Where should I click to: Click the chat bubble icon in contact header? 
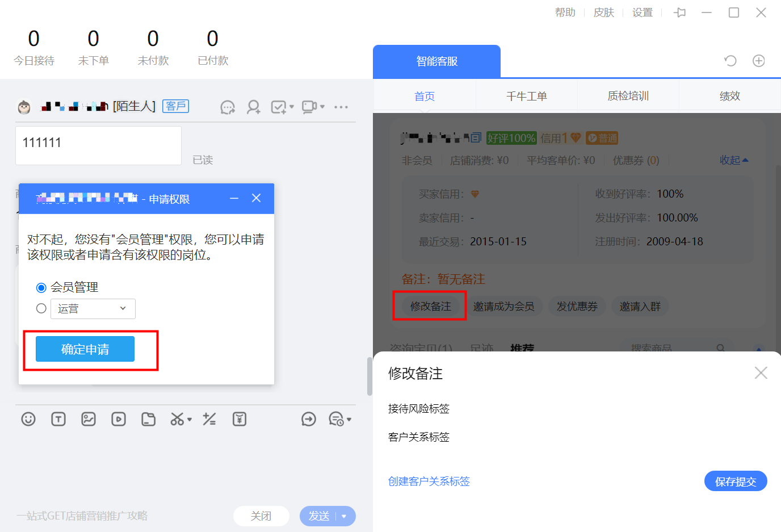coord(228,107)
